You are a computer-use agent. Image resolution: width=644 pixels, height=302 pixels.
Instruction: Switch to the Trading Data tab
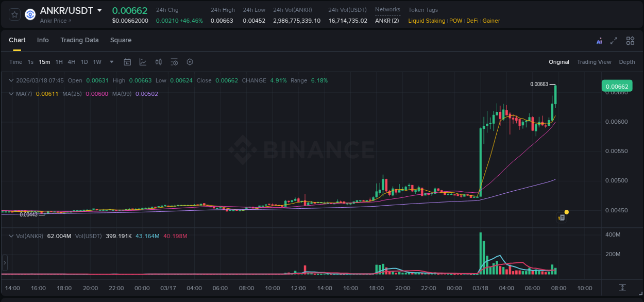[79, 40]
